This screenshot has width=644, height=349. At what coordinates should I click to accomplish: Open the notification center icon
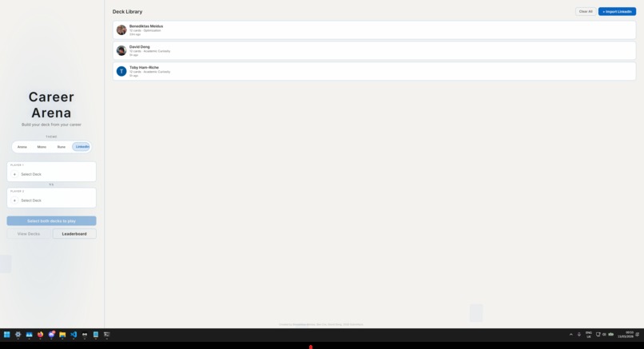638,335
